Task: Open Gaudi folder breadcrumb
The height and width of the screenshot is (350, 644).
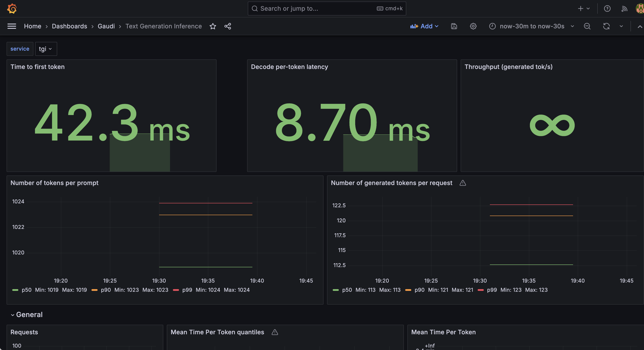Action: point(106,26)
